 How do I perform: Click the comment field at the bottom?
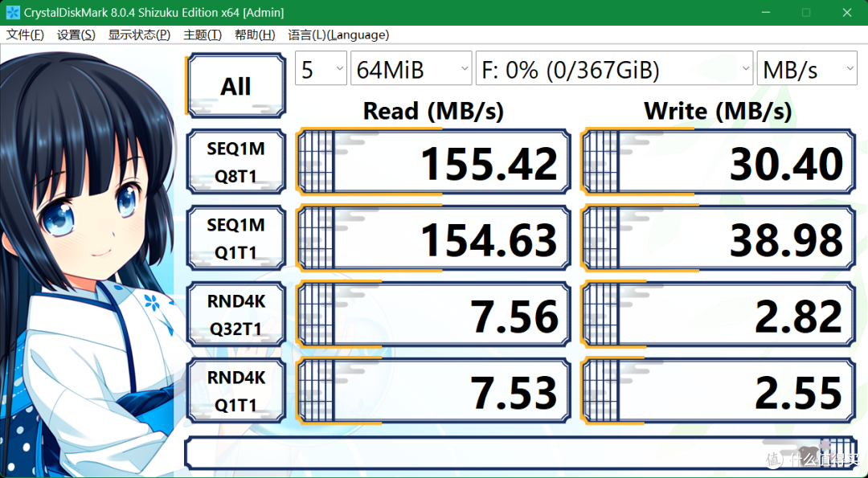point(520,452)
